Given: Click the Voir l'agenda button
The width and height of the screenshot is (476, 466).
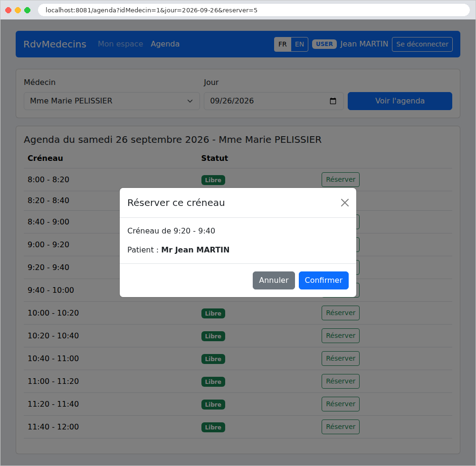Looking at the screenshot, I should [400, 101].
